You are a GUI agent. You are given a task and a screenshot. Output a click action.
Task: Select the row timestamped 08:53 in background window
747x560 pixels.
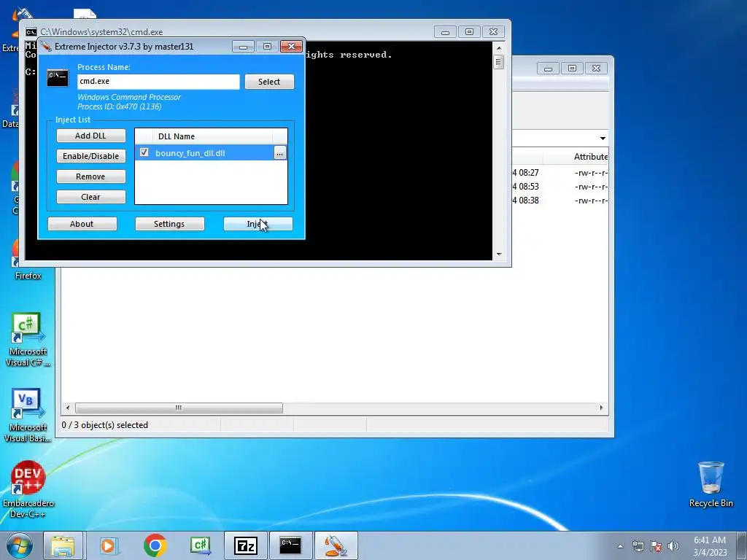coord(560,186)
